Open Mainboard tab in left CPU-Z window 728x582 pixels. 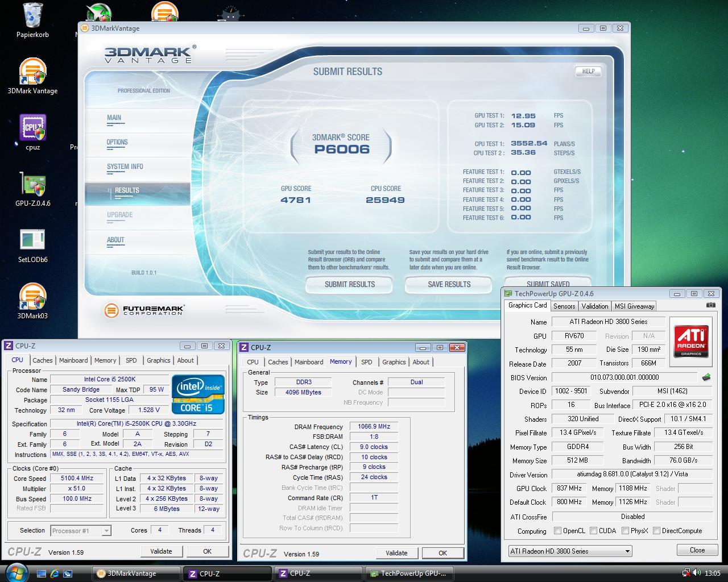coord(73,360)
